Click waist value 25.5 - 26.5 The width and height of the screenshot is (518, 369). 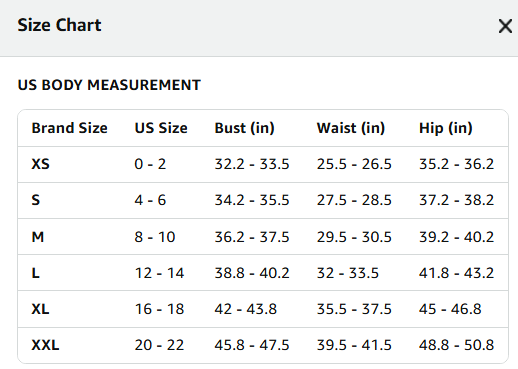coord(354,164)
